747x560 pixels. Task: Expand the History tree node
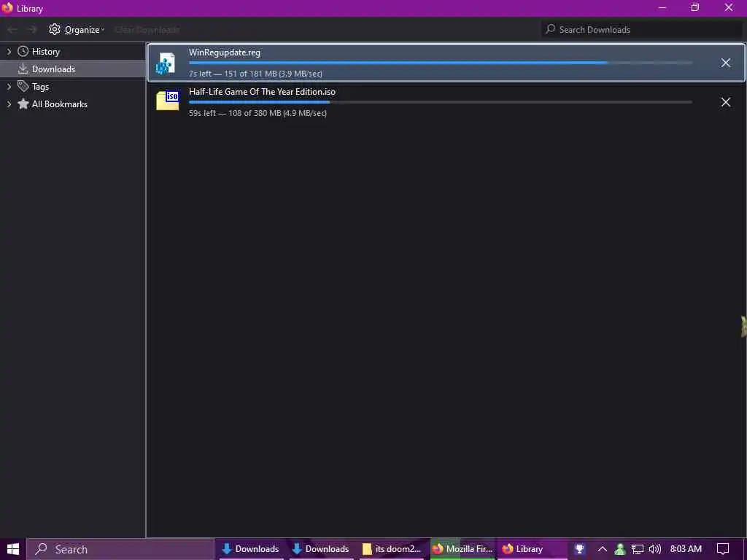tap(9, 52)
